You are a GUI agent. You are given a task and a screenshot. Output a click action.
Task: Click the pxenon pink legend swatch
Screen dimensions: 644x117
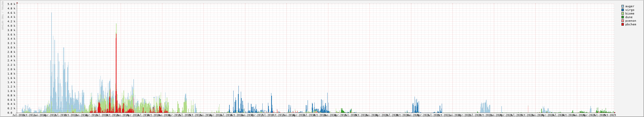[x=623, y=21]
